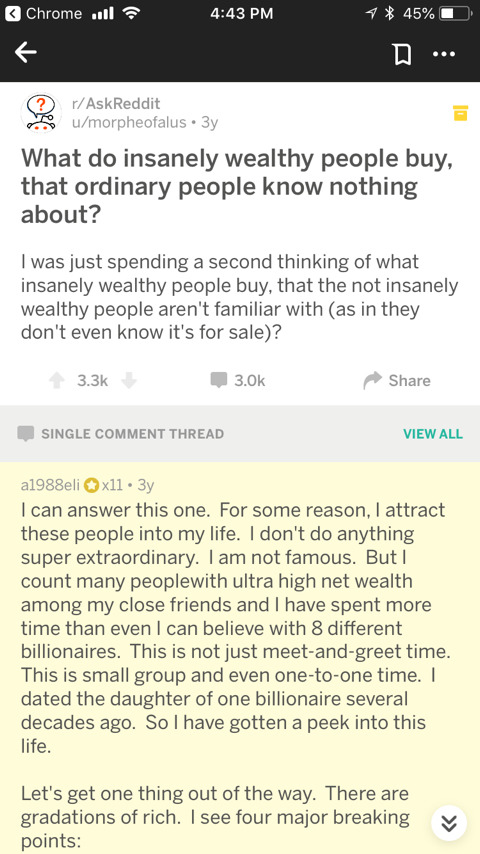Screen dimensions: 480x854
Task: Tap the share arrow icon
Action: (x=373, y=380)
